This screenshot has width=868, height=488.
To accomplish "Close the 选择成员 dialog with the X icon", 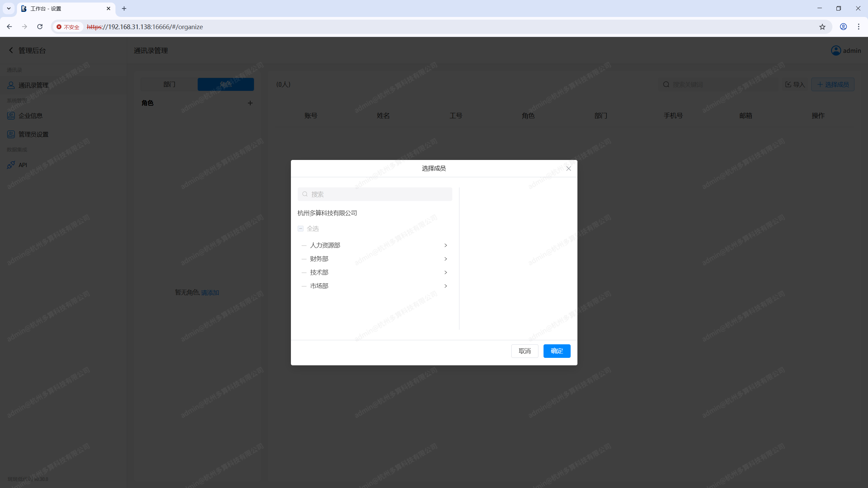I will 569,168.
